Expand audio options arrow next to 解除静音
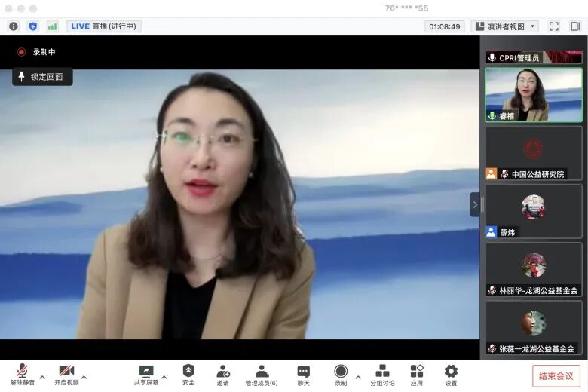 point(42,377)
